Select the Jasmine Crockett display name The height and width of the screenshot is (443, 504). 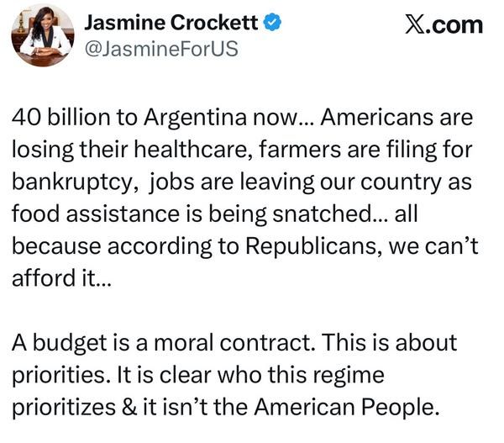point(171,23)
